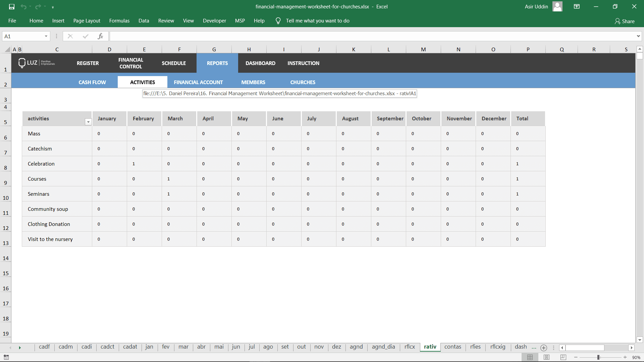The height and width of the screenshot is (362, 644).
Task: Switch to jan sheet tab
Action: (x=149, y=347)
